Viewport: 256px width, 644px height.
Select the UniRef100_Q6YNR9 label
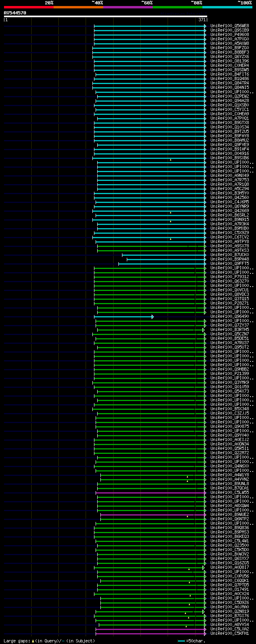(x=230, y=206)
